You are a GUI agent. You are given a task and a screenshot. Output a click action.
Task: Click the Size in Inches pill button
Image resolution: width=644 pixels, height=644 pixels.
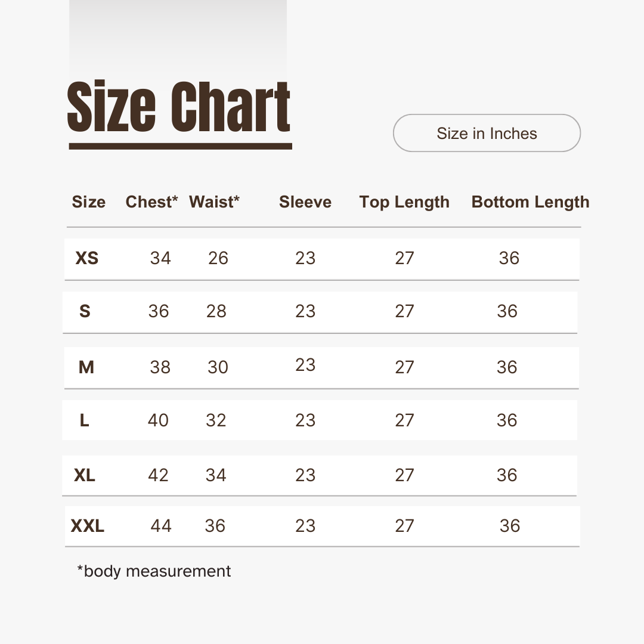[487, 133]
